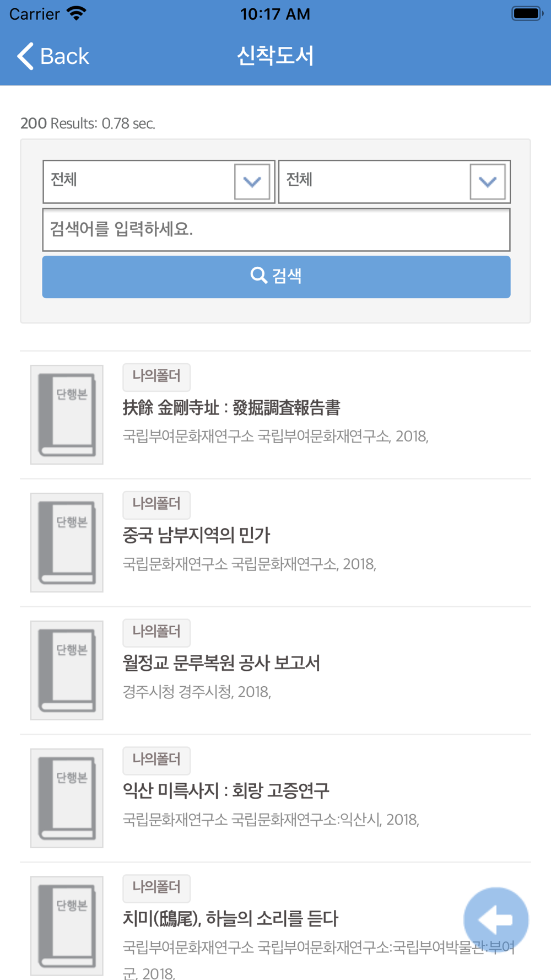The image size is (551, 980).
Task: Click the magnifier 검색 search button
Action: coord(276,277)
